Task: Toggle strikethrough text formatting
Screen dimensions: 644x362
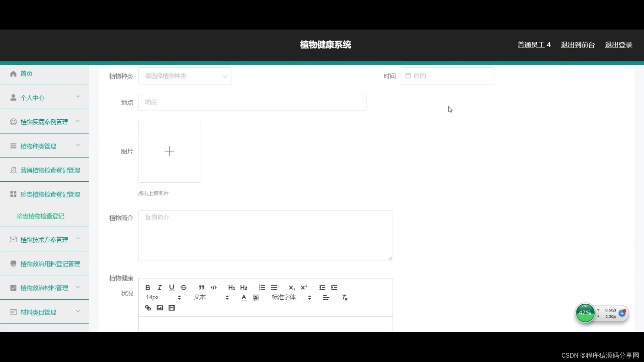Action: [183, 287]
